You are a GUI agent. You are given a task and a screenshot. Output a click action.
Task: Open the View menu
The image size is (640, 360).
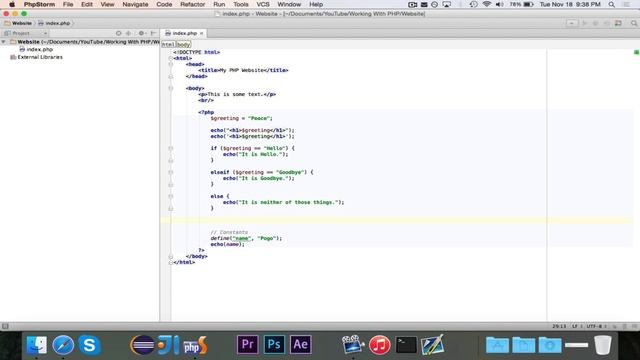107,4
